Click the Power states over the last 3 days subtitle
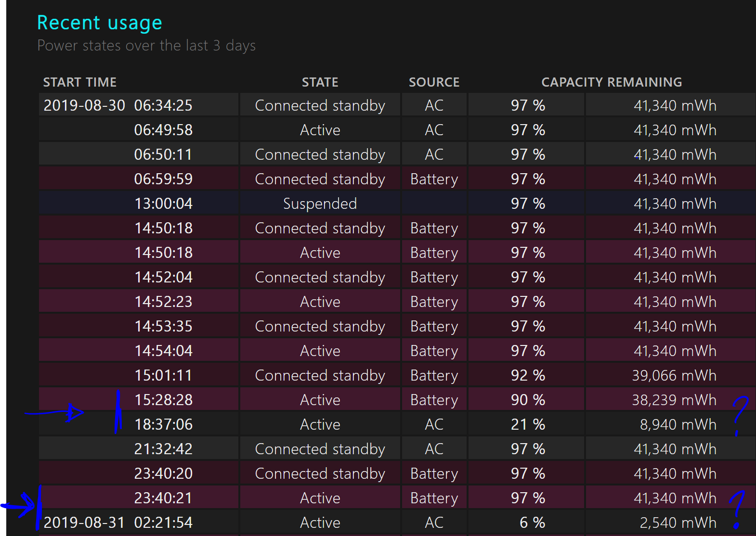The width and height of the screenshot is (756, 536). point(146,46)
